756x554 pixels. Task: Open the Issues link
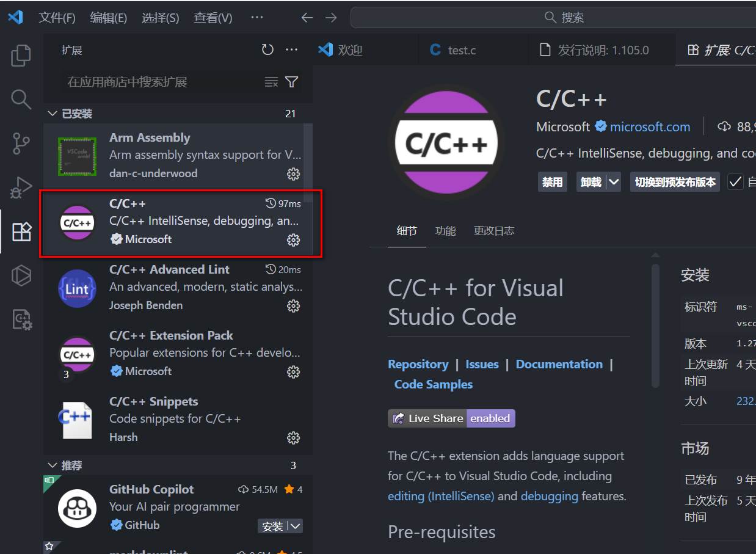coord(482,364)
